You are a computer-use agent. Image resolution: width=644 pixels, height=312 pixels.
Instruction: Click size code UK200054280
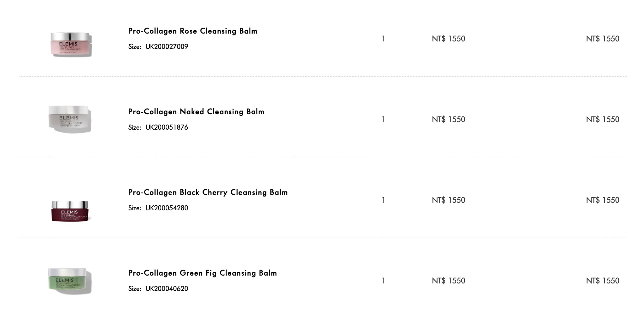coord(167,208)
